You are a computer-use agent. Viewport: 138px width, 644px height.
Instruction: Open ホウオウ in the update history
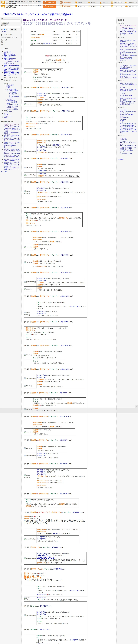click(123, 94)
